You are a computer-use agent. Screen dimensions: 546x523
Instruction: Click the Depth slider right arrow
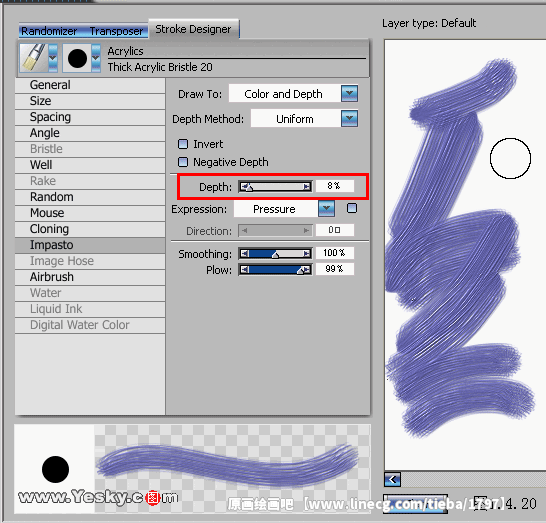307,187
